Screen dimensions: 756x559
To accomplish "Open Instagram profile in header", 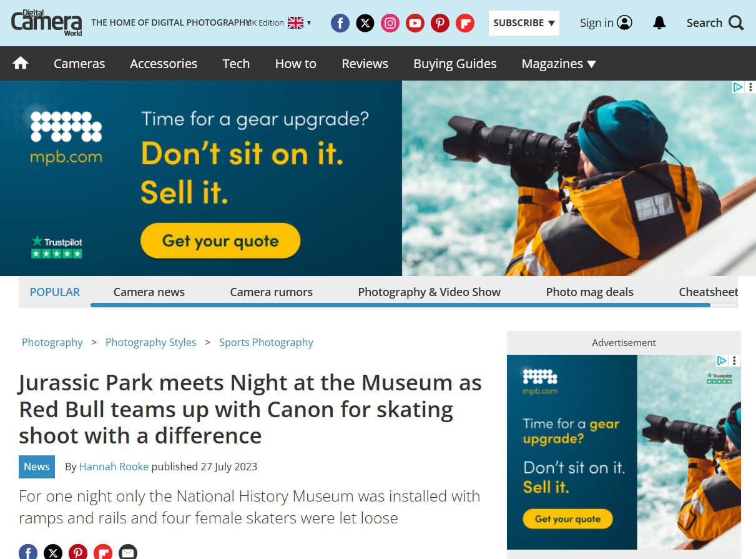I will click(x=390, y=23).
